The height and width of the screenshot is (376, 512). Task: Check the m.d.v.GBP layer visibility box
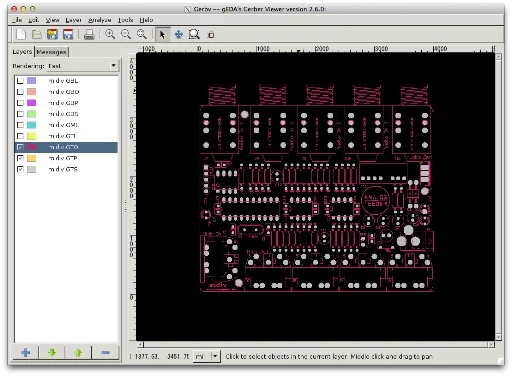coord(20,103)
